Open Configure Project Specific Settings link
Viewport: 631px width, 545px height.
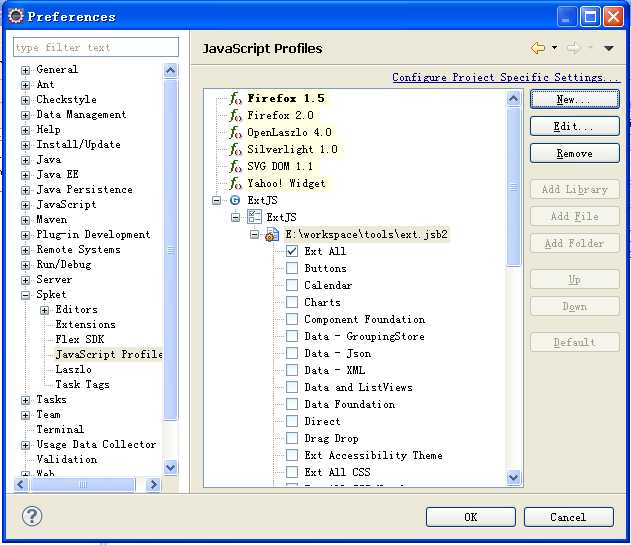505,77
